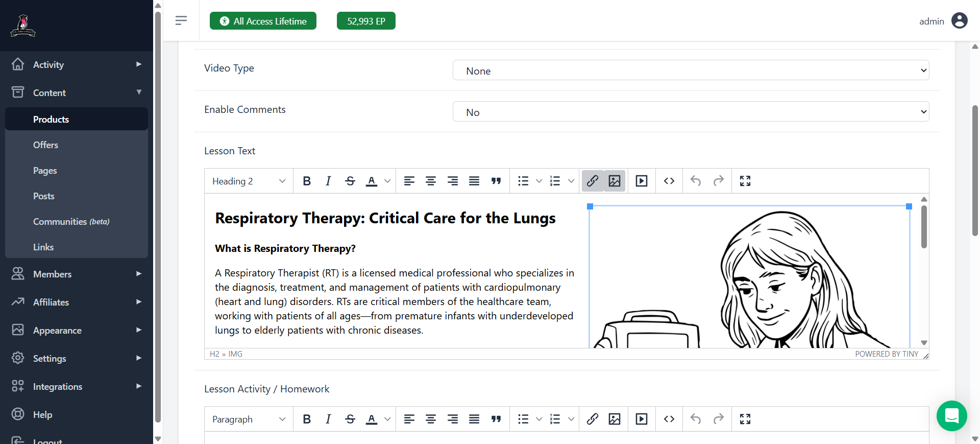Viewport: 980px width, 444px height.
Task: Click Insert Image icon in Lesson Text
Action: point(615,181)
